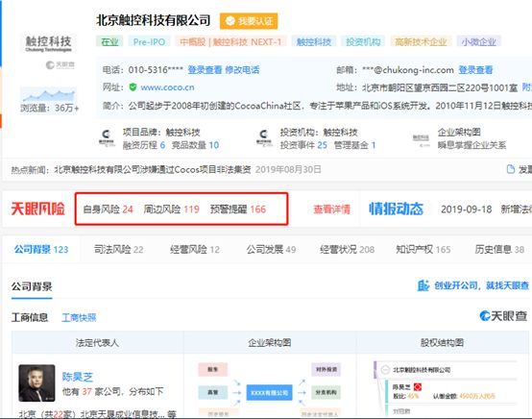Click the 修改电话 link
Image resolution: width=532 pixels, height=419 pixels.
[x=242, y=70]
